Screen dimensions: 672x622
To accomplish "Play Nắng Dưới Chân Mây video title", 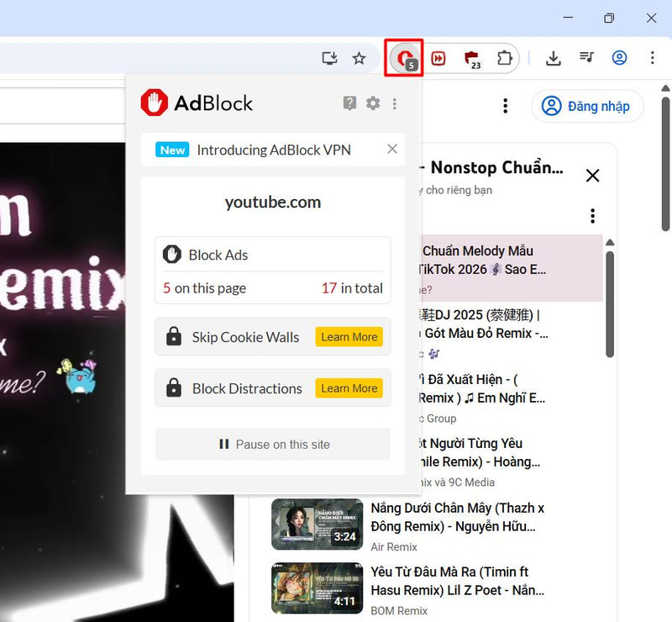I will pyautogui.click(x=457, y=517).
